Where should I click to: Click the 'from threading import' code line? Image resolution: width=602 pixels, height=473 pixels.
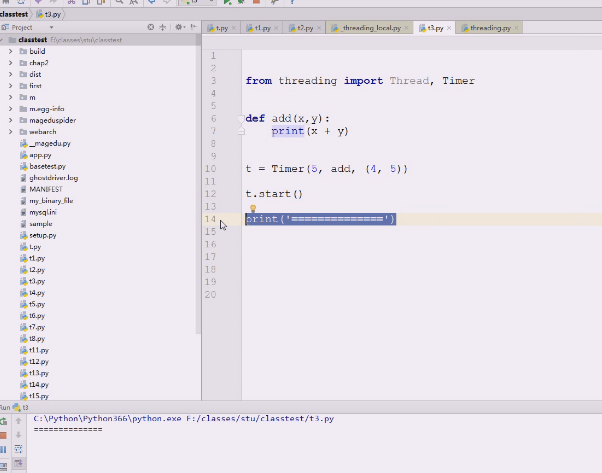[360, 81]
